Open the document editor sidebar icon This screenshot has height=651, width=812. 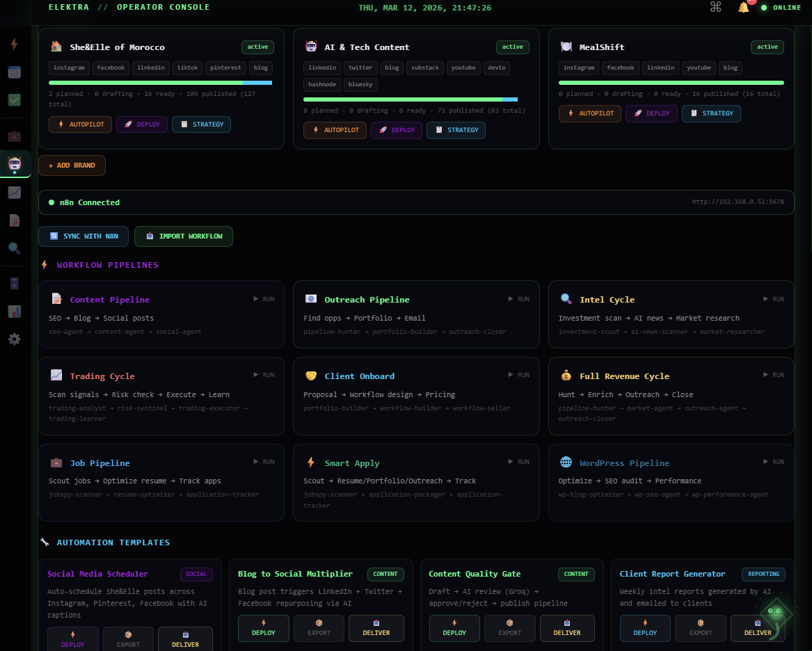pyautogui.click(x=14, y=220)
